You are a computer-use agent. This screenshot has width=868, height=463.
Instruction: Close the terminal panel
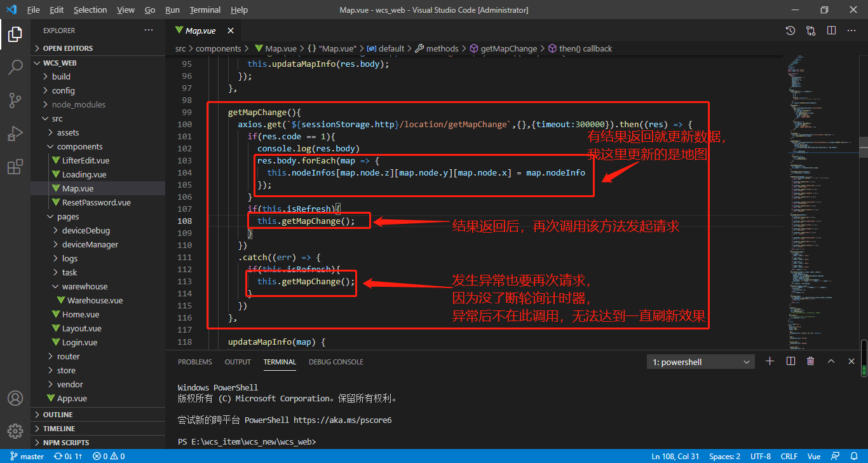(x=851, y=361)
